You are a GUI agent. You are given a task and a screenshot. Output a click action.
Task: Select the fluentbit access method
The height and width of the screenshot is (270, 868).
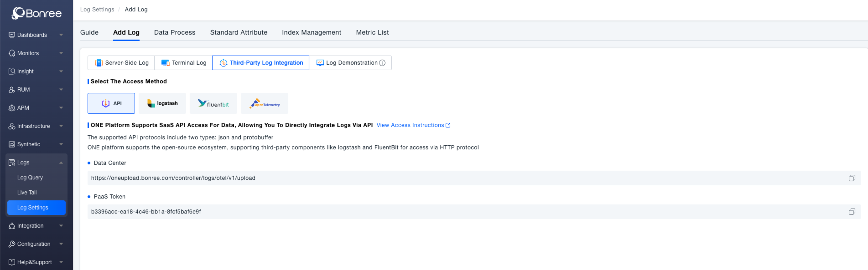213,103
